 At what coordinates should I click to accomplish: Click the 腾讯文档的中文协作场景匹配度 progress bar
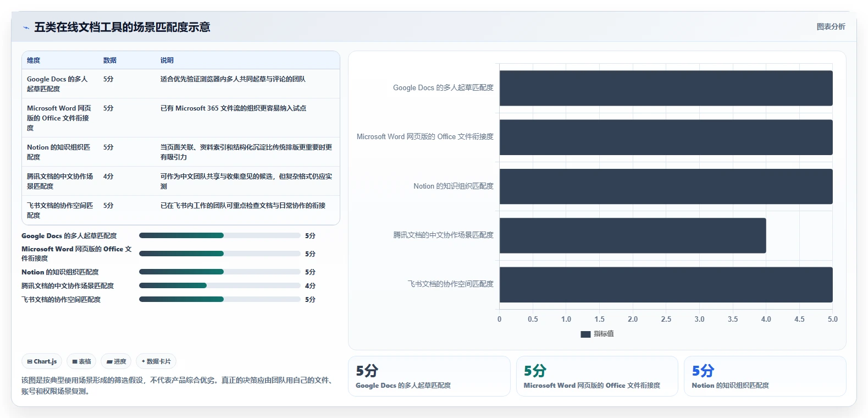point(220,285)
